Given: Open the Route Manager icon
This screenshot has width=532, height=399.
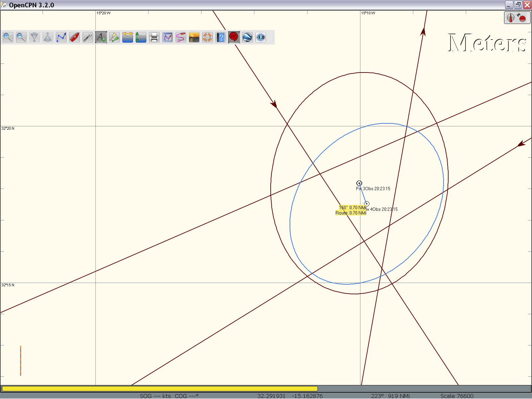Looking at the screenshot, I should point(168,37).
